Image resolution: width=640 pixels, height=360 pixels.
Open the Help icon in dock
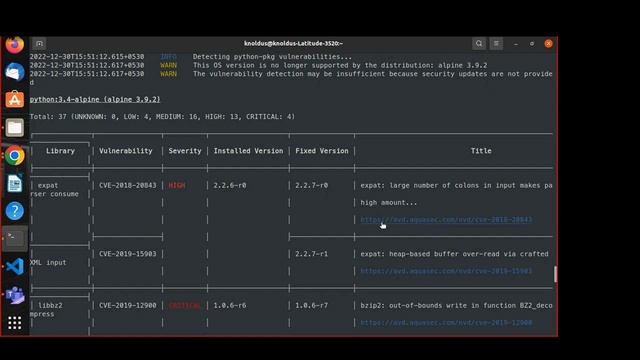15,211
